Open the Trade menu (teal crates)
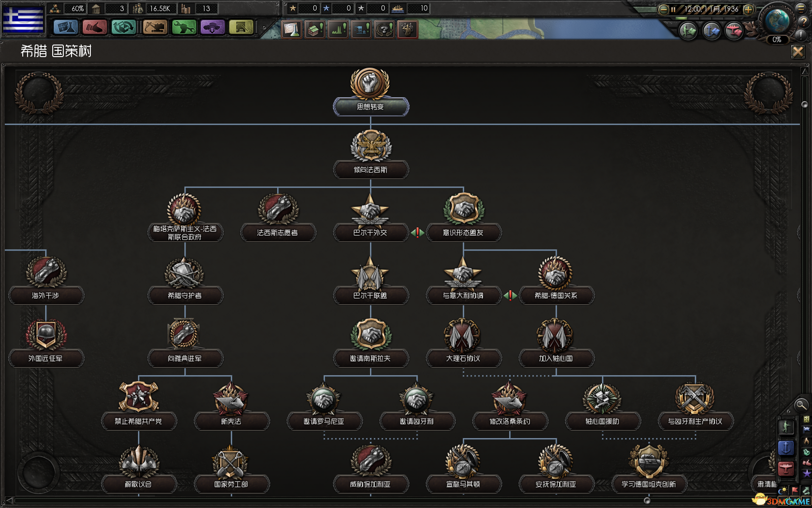This screenshot has width=812, height=508. 124,28
